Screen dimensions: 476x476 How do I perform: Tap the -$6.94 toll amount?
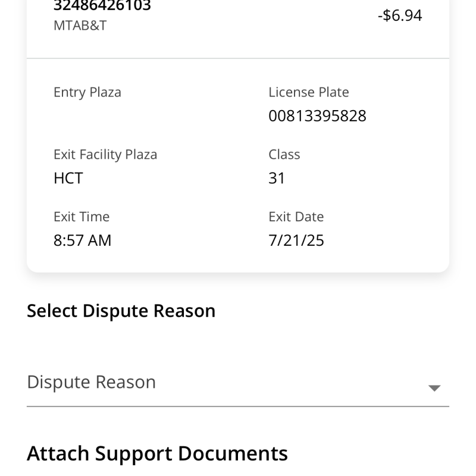coord(400,15)
